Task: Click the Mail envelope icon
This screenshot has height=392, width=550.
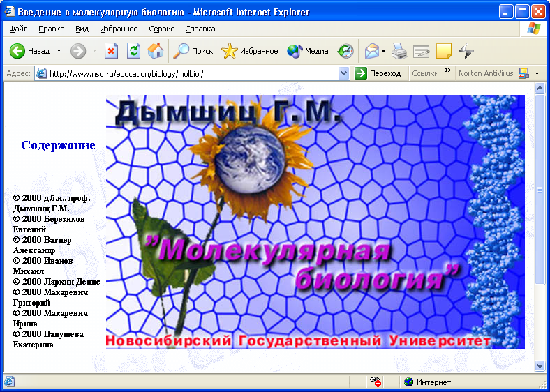Action: (371, 51)
